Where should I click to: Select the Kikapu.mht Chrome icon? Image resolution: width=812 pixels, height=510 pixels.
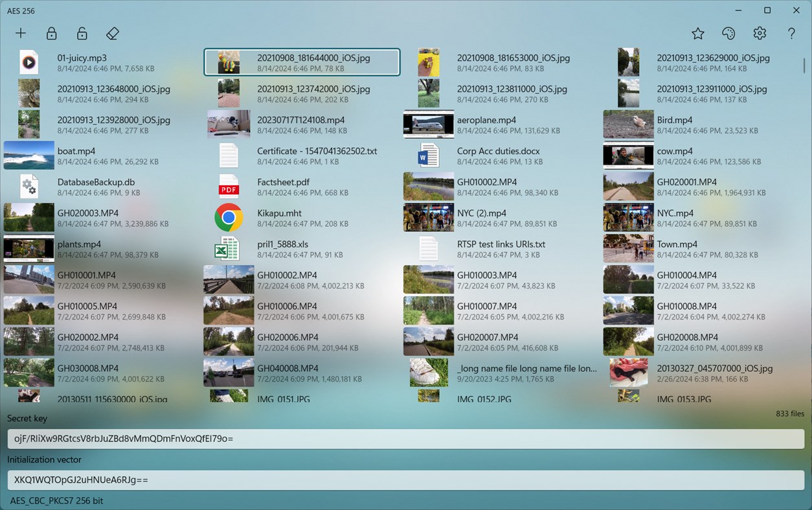click(x=229, y=218)
